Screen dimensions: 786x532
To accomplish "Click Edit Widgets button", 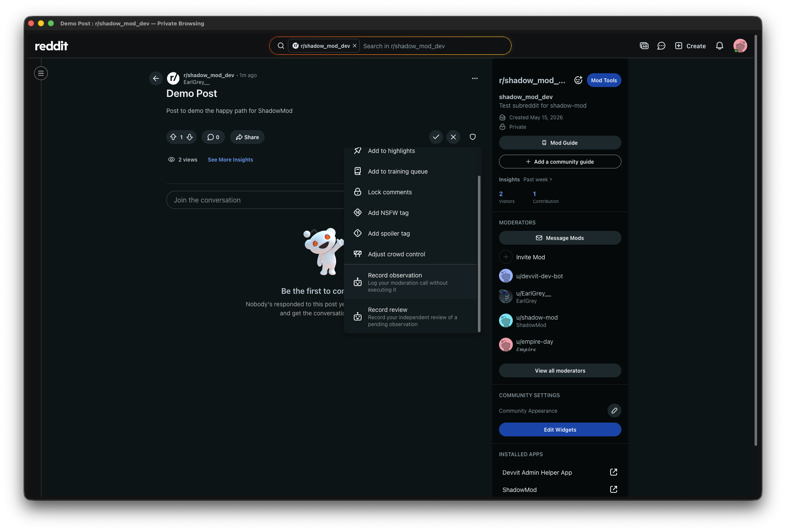I will 560,429.
